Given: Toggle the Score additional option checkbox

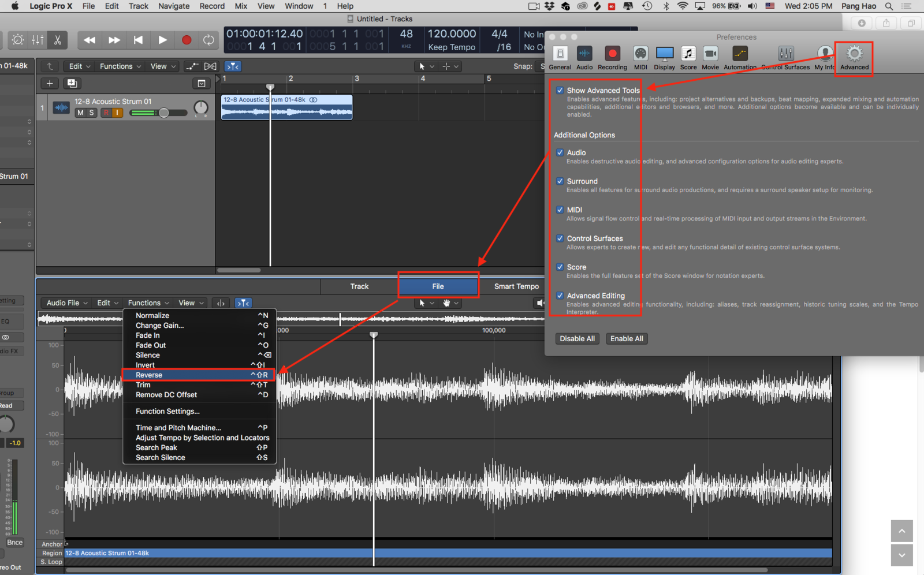Looking at the screenshot, I should click(x=560, y=267).
